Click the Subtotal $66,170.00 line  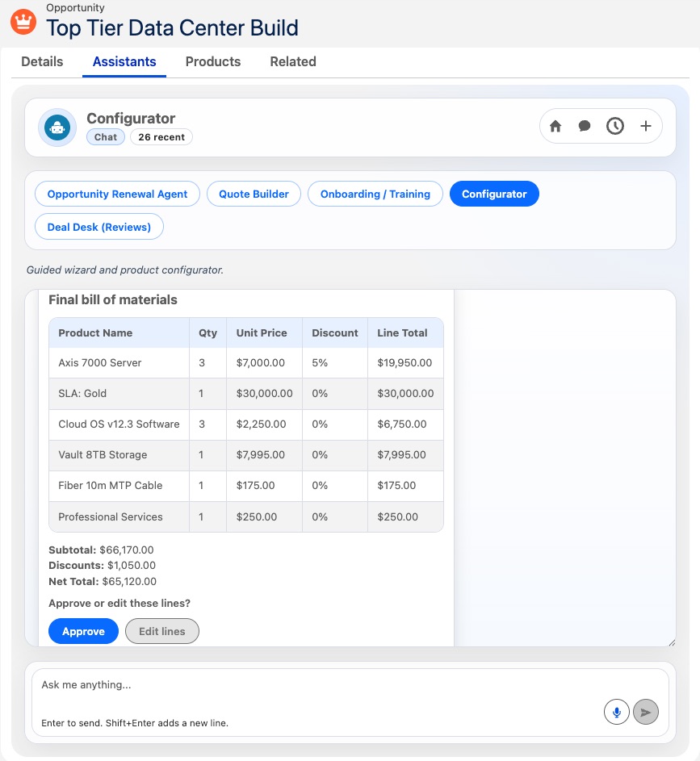click(x=101, y=550)
